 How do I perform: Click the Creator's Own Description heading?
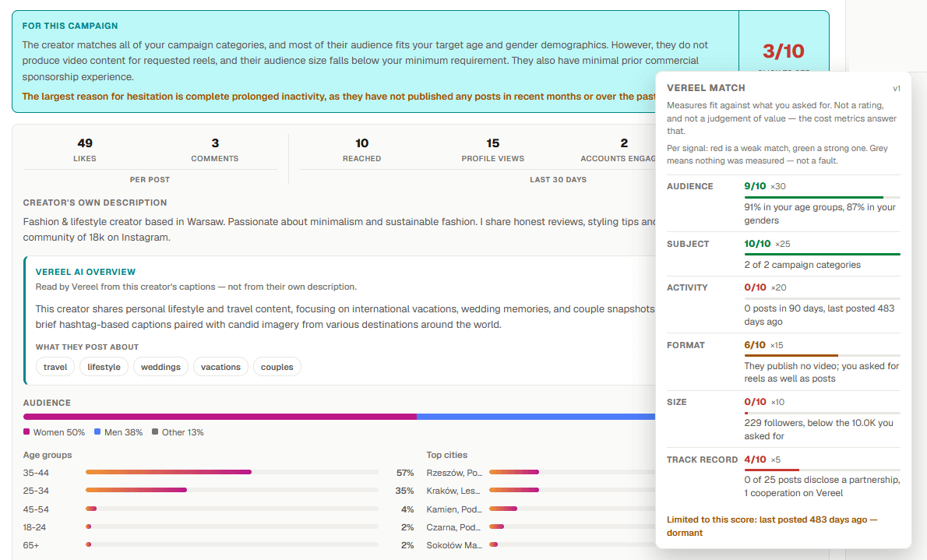coord(94,203)
